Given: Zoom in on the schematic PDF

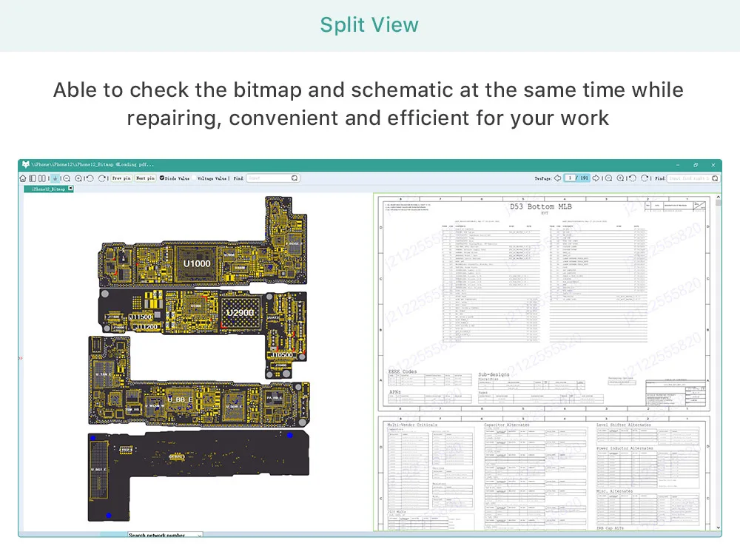Looking at the screenshot, I should 620,178.
